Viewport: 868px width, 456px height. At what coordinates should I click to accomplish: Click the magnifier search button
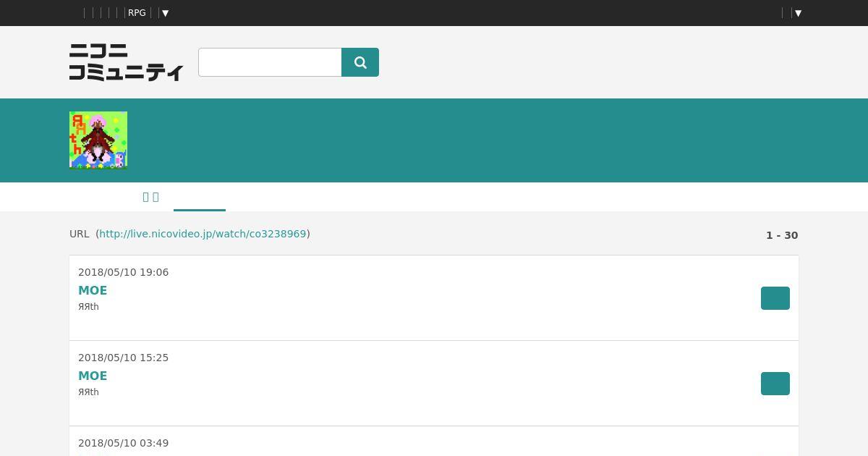(360, 62)
